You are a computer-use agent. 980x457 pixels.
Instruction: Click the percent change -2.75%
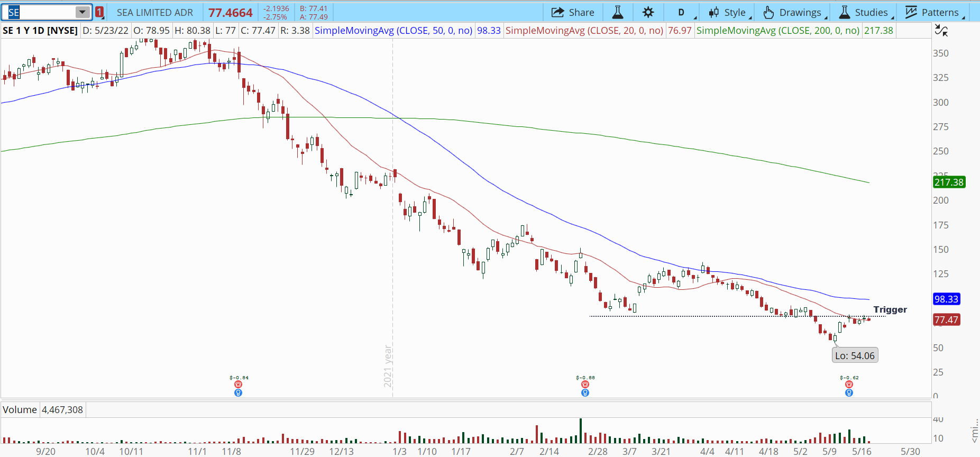coord(275,17)
